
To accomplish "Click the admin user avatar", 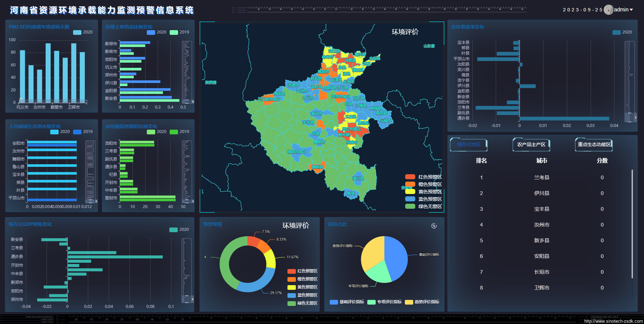I will [x=608, y=10].
